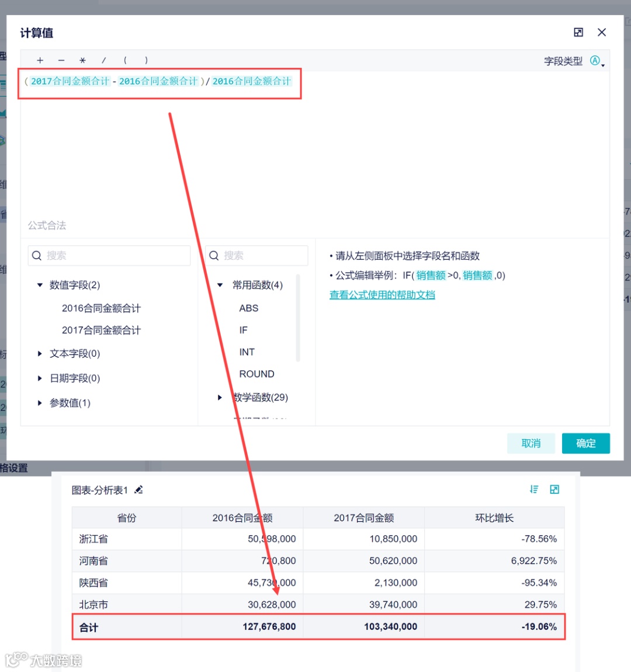Click the multiplication operator icon
631x672 pixels.
[x=82, y=60]
